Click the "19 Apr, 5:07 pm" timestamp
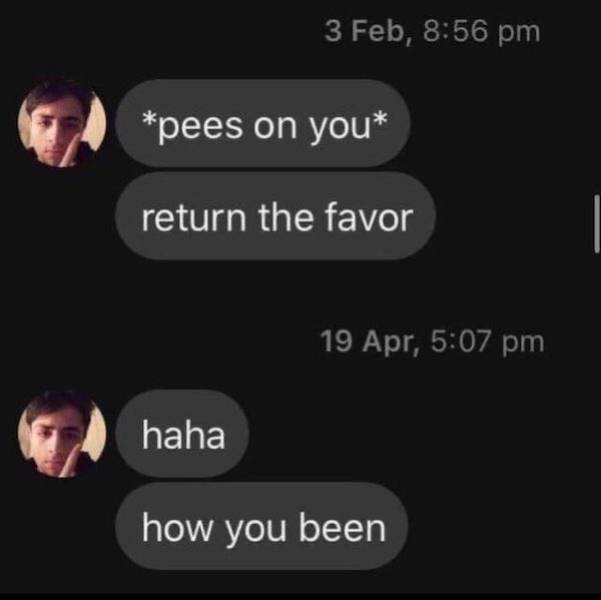This screenshot has width=601, height=600. pyautogui.click(x=432, y=341)
